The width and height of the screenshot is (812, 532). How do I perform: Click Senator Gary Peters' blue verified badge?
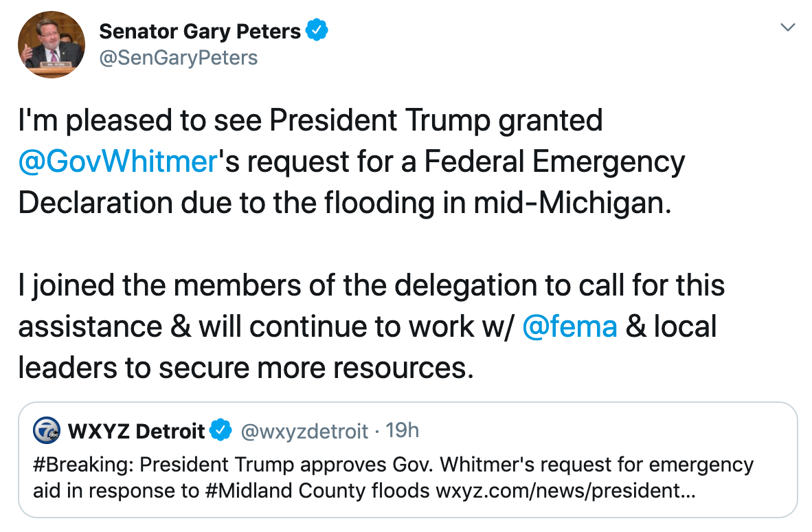click(317, 31)
